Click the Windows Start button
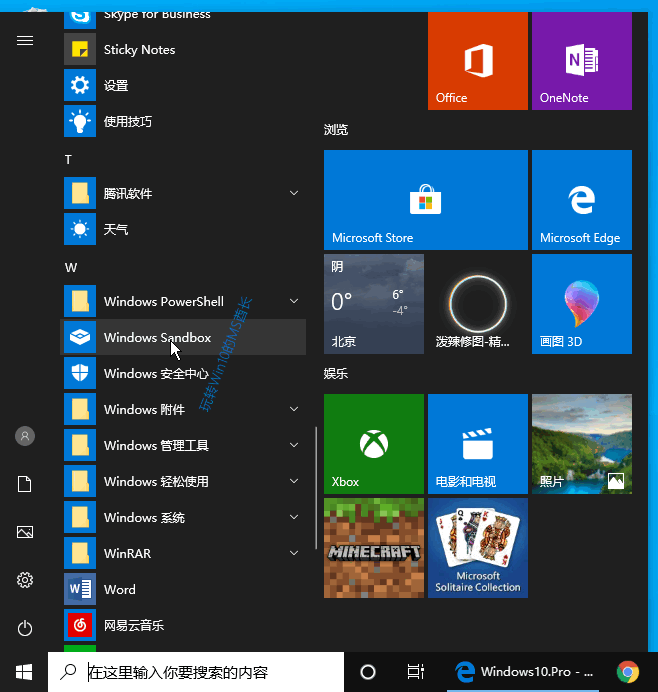 coord(24,672)
